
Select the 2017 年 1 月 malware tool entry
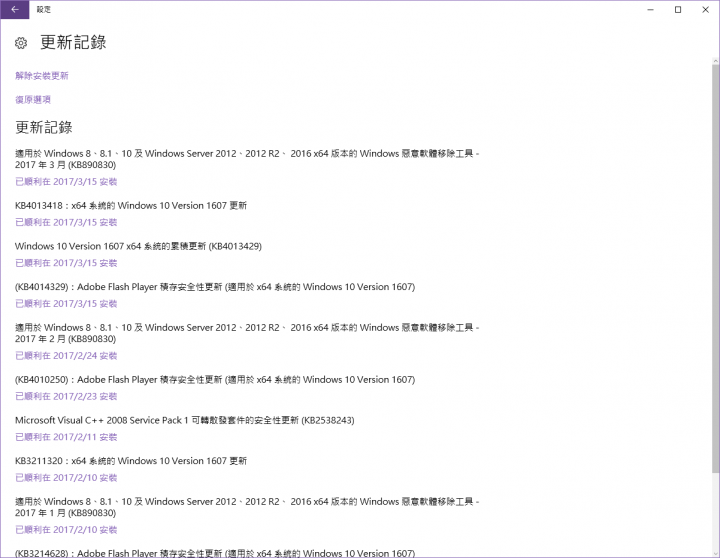247,507
